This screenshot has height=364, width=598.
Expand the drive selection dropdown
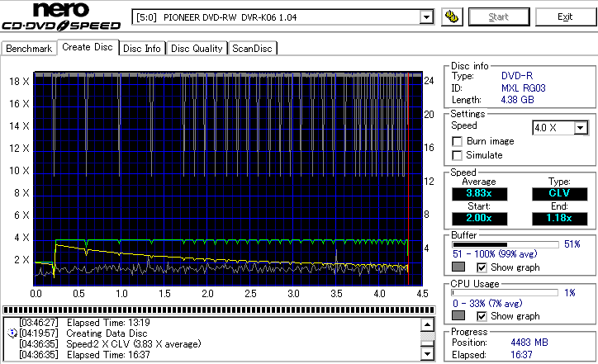(426, 17)
